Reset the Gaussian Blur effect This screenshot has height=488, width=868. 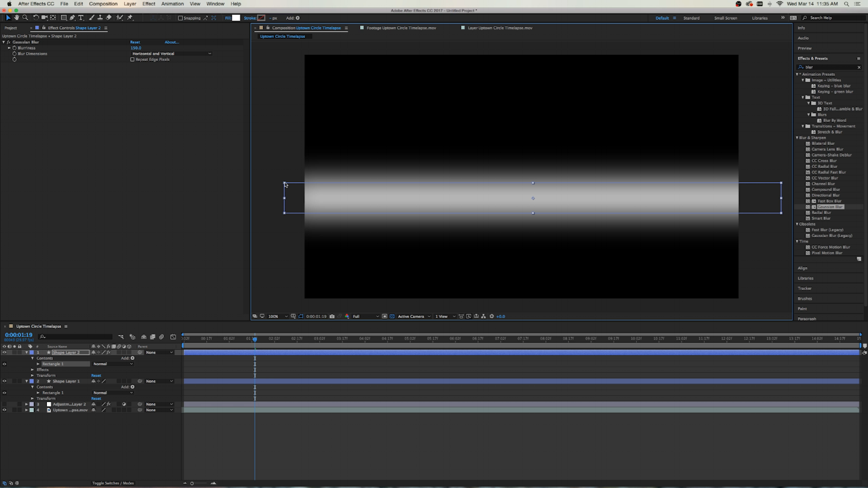click(x=135, y=42)
